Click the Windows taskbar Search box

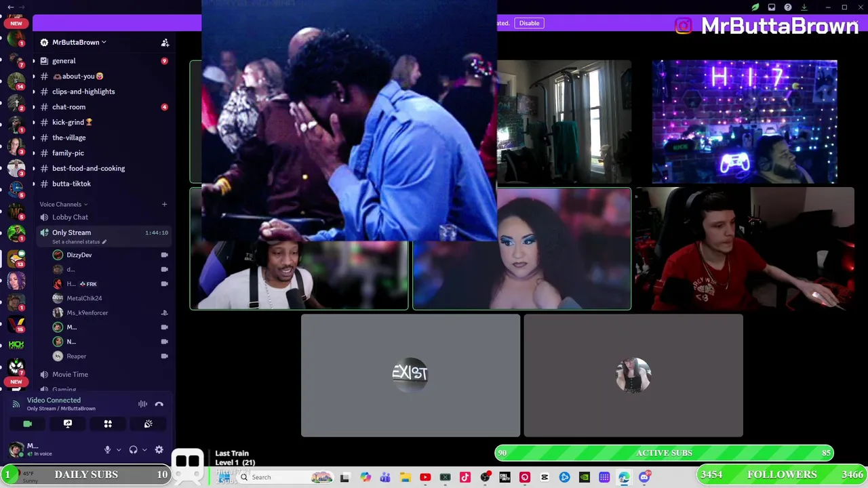point(285,477)
